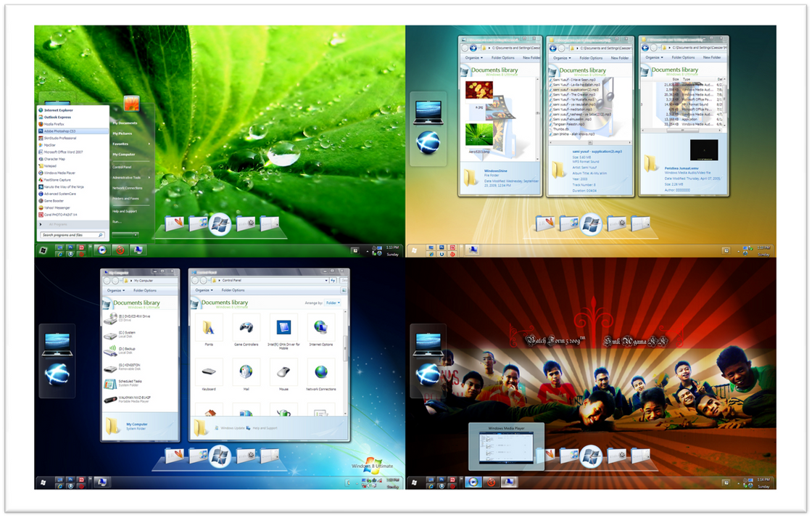This screenshot has height=518, width=812.
Task: Click the Help and Support link
Action: pyautogui.click(x=264, y=427)
